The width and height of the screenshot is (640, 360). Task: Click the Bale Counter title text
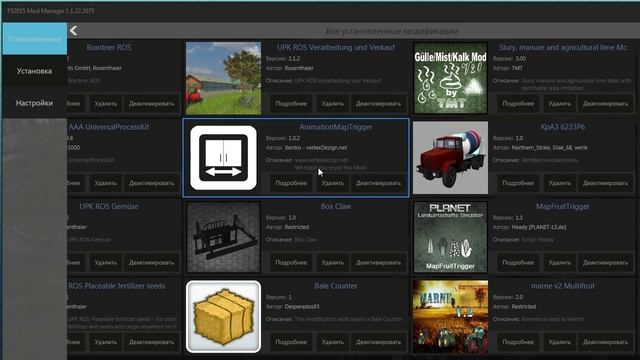pyautogui.click(x=336, y=286)
